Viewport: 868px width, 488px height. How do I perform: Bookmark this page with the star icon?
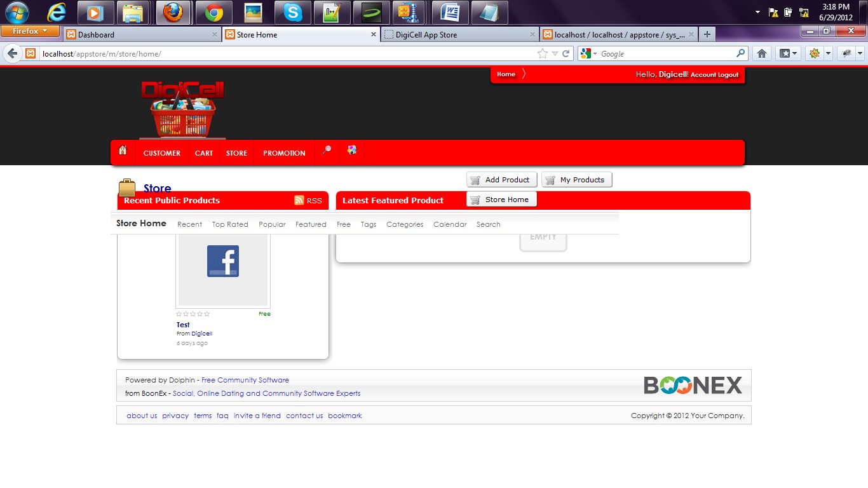point(542,54)
